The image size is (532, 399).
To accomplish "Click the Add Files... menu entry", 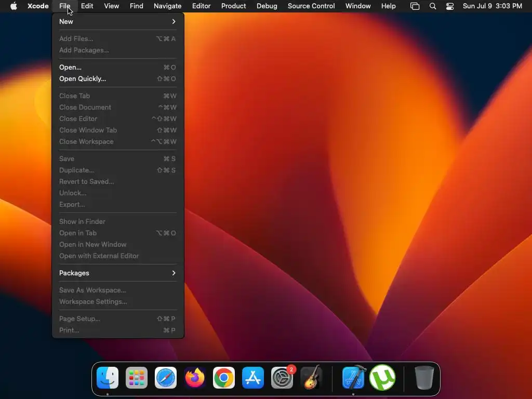I will (118, 38).
